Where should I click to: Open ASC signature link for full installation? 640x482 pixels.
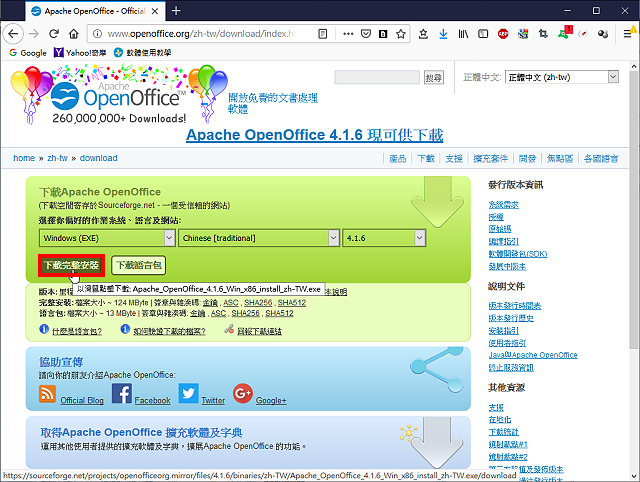(x=231, y=303)
